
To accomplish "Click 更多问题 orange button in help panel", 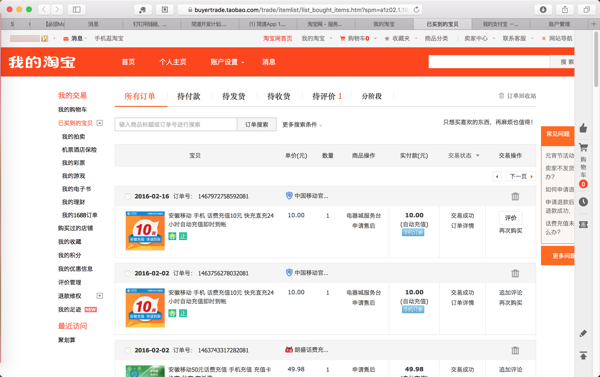I will pos(558,256).
